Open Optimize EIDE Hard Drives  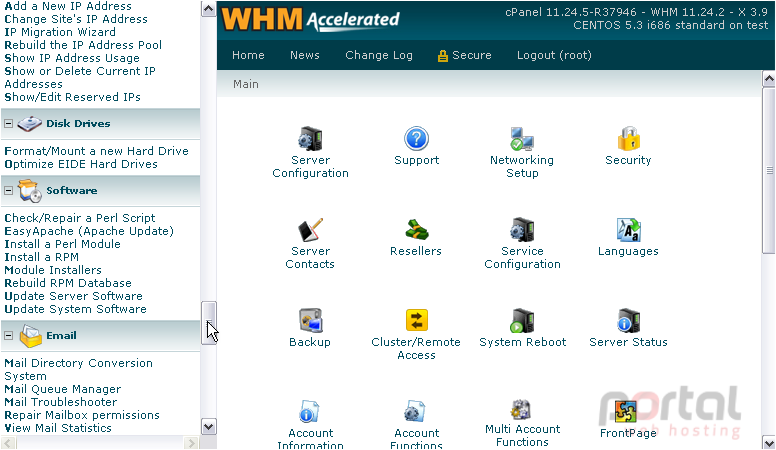[81, 164]
